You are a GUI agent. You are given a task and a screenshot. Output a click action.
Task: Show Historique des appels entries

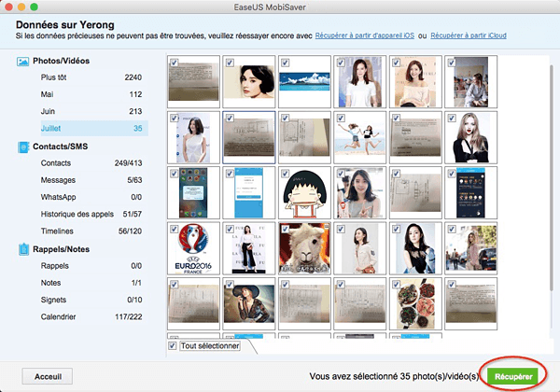tap(77, 215)
